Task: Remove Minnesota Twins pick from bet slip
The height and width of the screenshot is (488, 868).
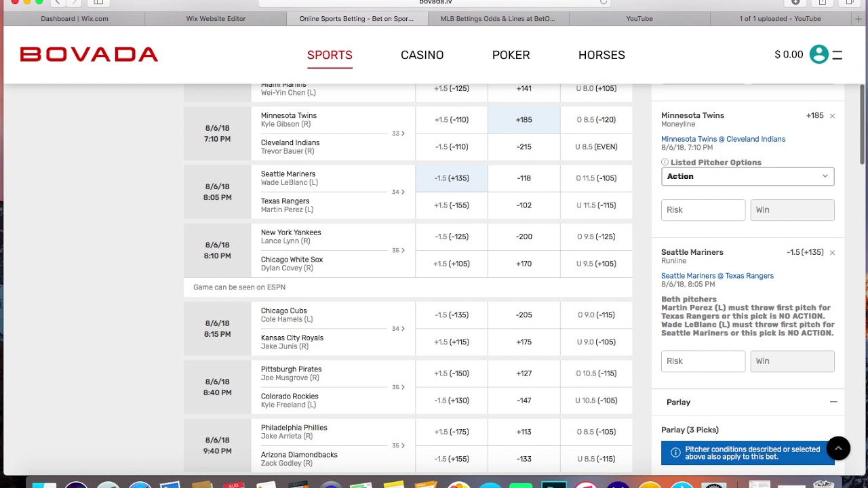Action: pos(832,116)
